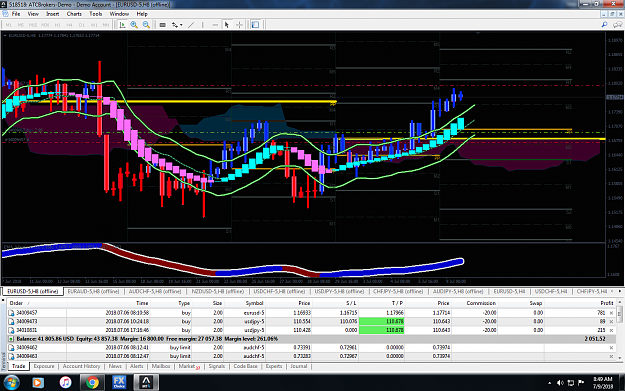Screen dimensions: 625x391
Task: Close order 34009457 with its x
Action: point(611,313)
